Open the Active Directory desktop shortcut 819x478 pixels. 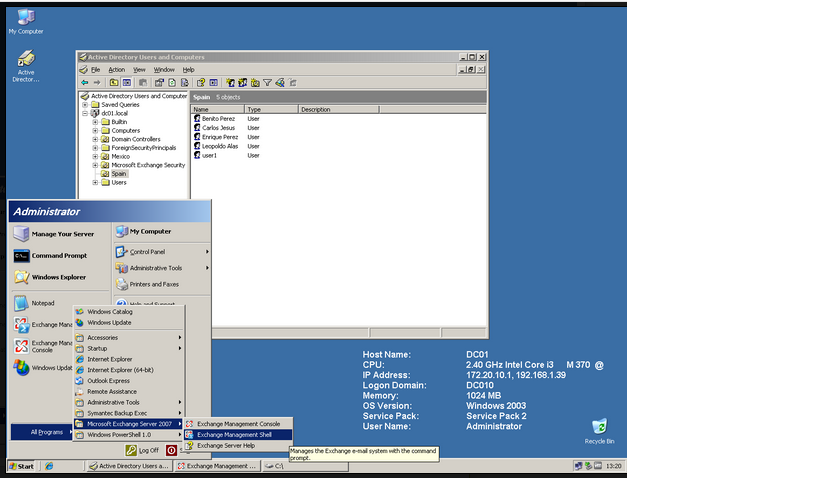click(26, 66)
